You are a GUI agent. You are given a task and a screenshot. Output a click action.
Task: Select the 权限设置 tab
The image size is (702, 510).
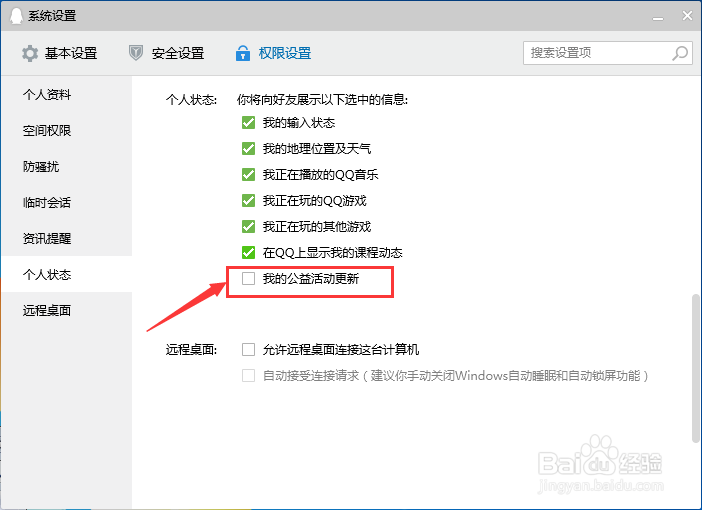274,53
